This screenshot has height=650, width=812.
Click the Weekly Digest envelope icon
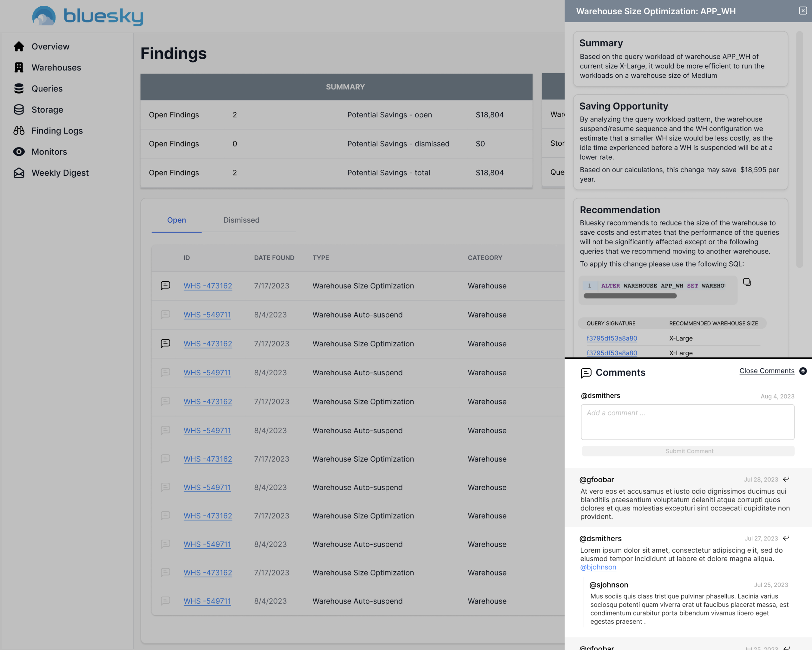[19, 173]
